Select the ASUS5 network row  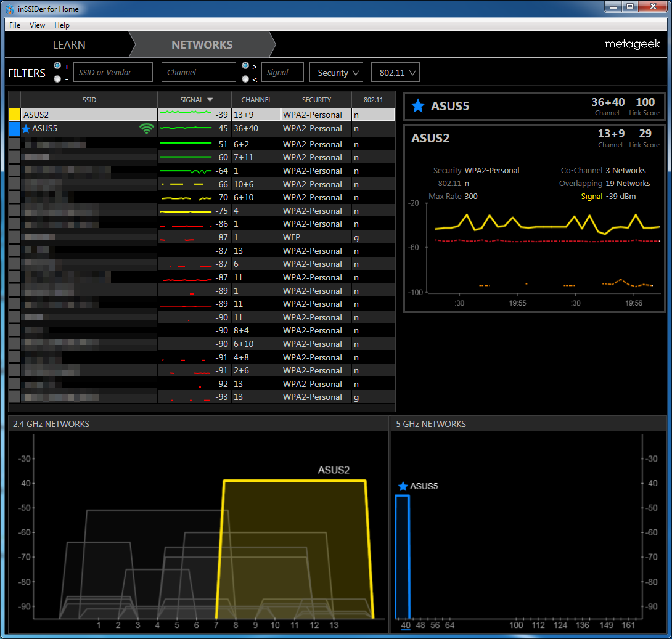(x=202, y=129)
